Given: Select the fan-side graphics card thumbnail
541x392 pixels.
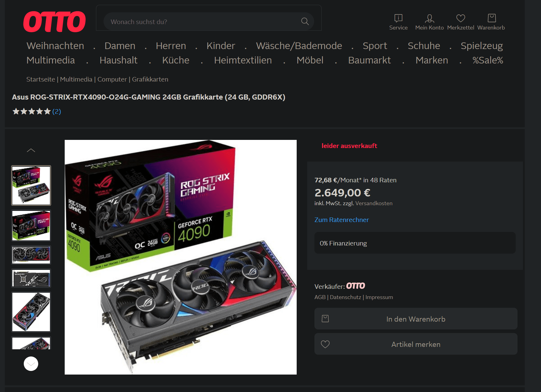Looking at the screenshot, I should pos(31,255).
